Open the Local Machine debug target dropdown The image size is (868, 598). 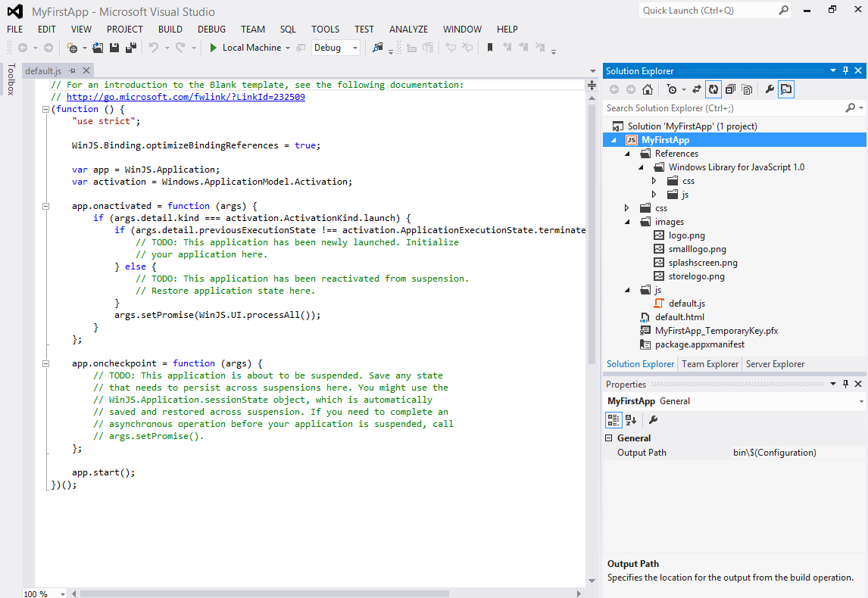click(288, 48)
